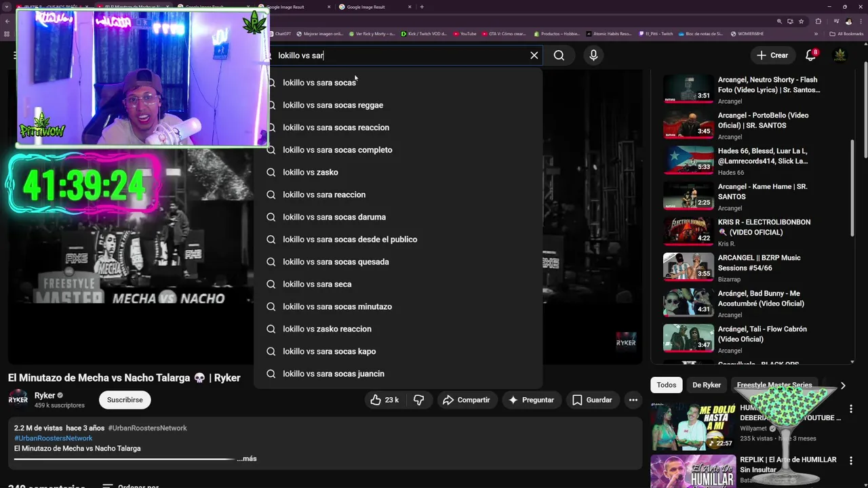Choose 'lokillo vs sara socas minutazo'
The height and width of the screenshot is (488, 868).
coord(398,306)
